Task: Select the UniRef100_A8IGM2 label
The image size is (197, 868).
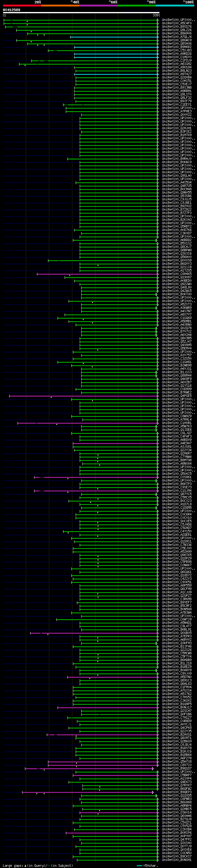Action: click(176, 64)
